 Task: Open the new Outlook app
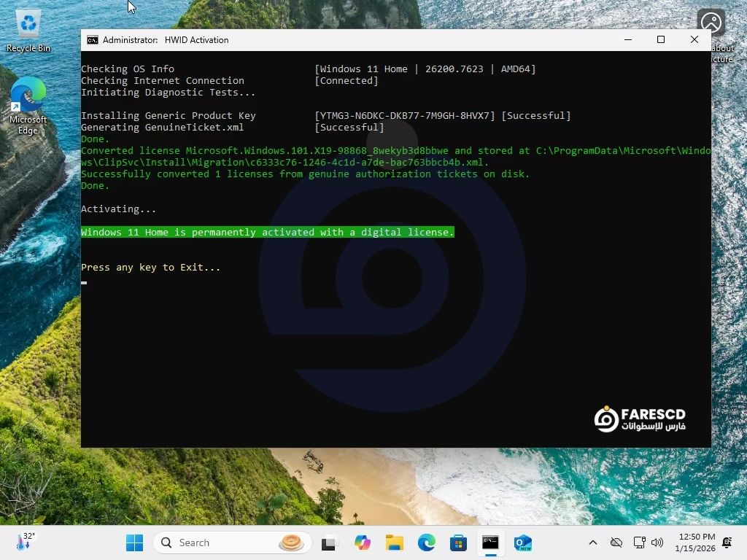522,542
